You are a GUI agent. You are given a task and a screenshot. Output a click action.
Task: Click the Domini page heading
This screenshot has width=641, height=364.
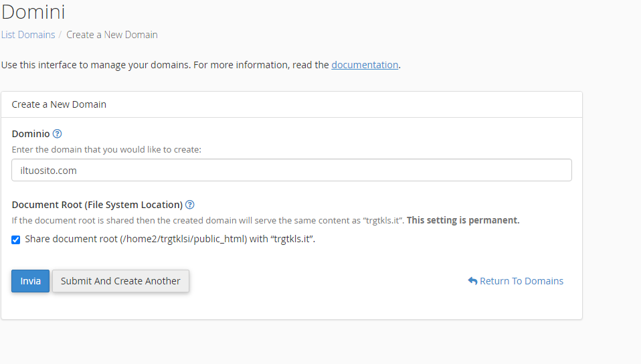tap(33, 11)
